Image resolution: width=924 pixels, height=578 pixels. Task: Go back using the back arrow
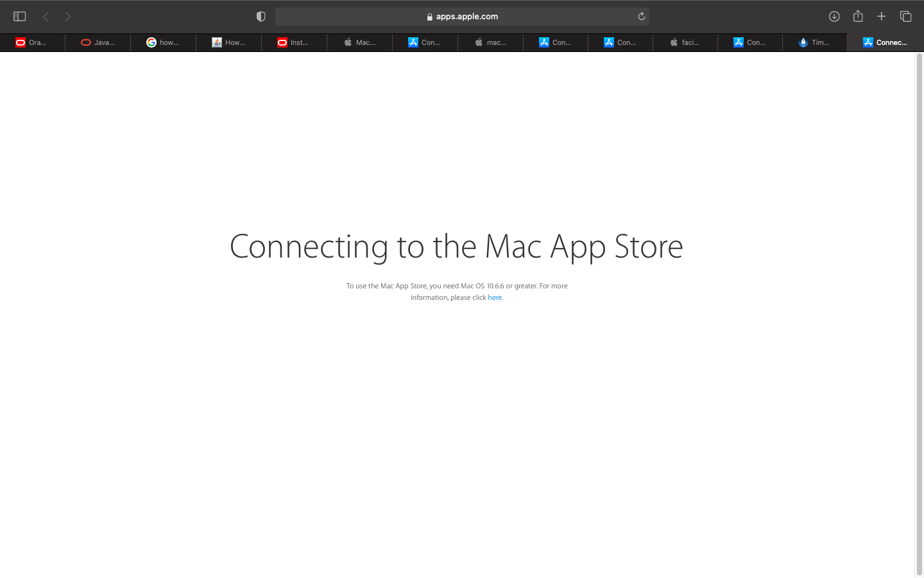pos(46,17)
